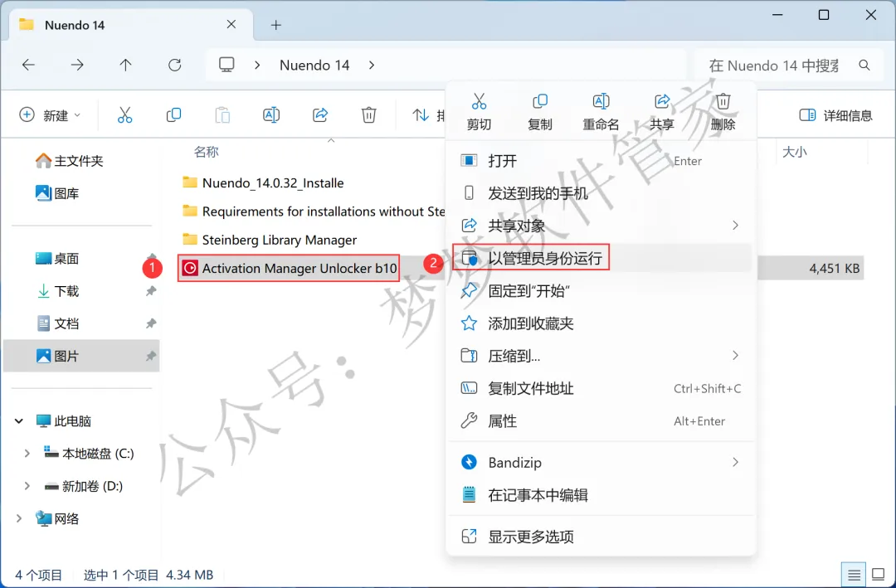
Task: Click search magnifier icon
Action: [x=864, y=66]
